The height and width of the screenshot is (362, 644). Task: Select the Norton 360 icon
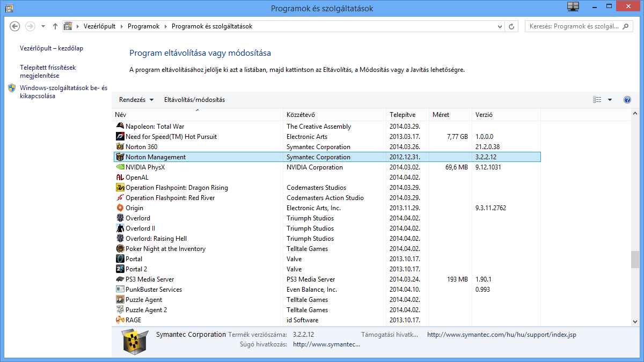(x=120, y=147)
